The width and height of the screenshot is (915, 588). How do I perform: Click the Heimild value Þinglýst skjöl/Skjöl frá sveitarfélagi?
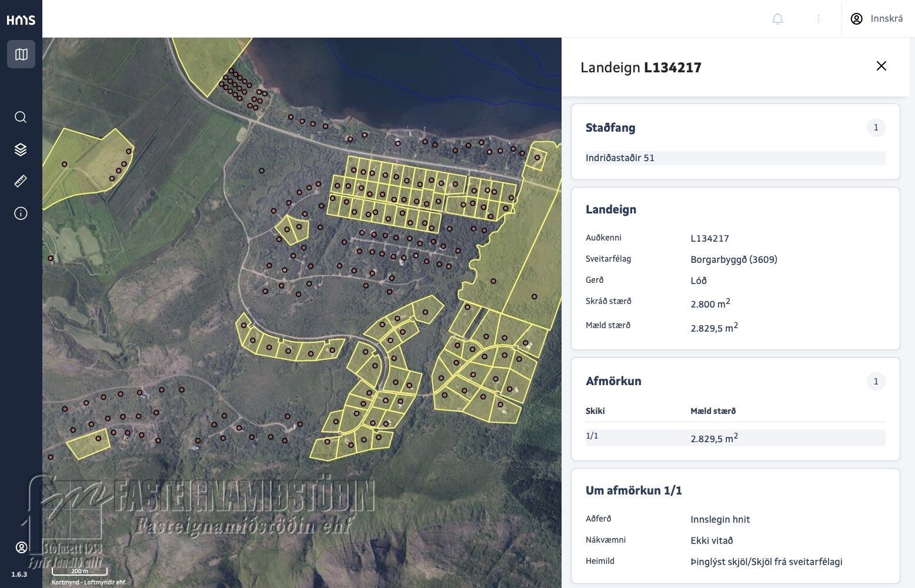tap(766, 562)
